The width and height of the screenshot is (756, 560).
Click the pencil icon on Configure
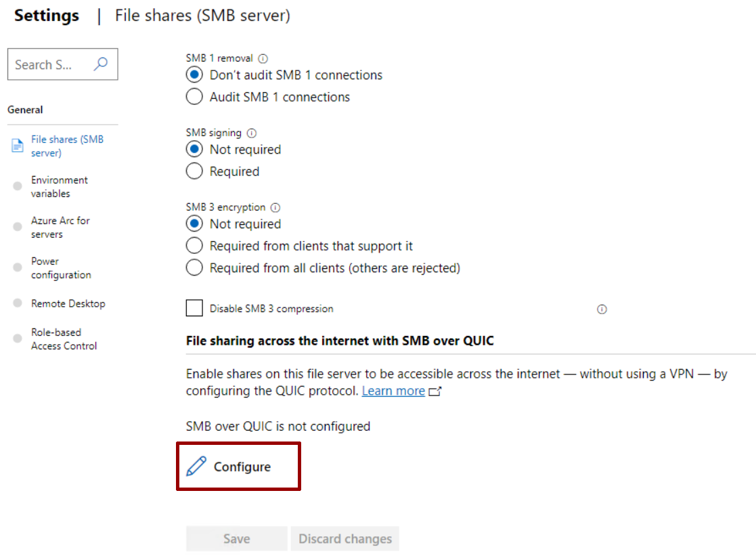[x=196, y=466]
